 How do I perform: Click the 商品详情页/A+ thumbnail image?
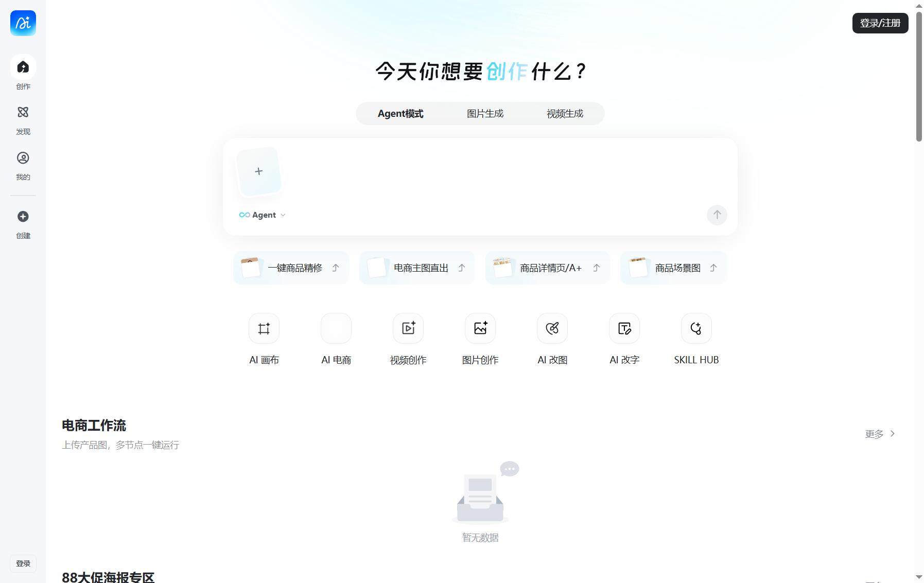(503, 268)
